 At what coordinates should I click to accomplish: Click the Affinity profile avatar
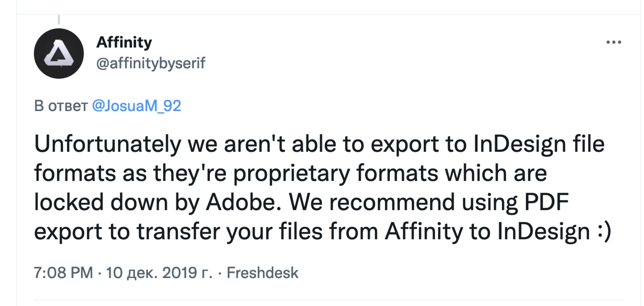[x=58, y=53]
